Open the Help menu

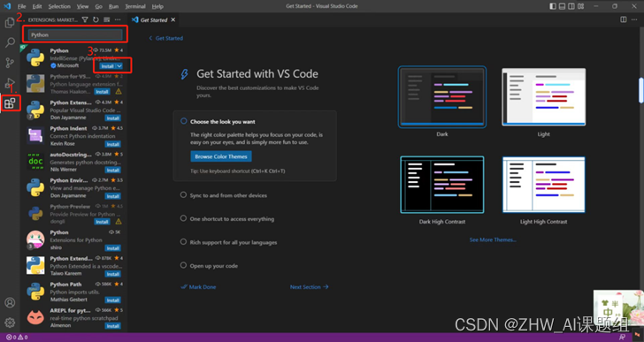click(157, 6)
